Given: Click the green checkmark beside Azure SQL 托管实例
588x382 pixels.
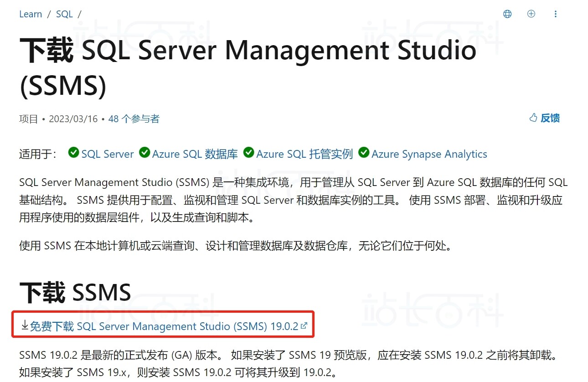Looking at the screenshot, I should (248, 152).
